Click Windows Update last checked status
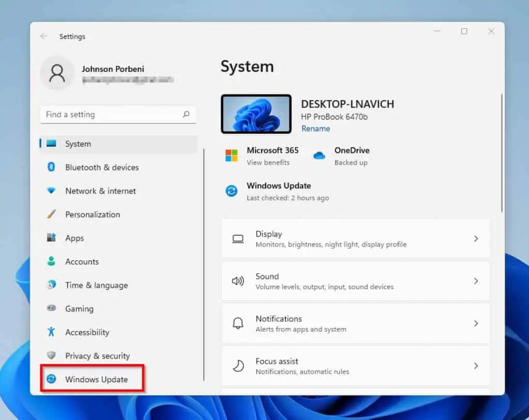The width and height of the screenshot is (529, 420). pyautogui.click(x=287, y=198)
